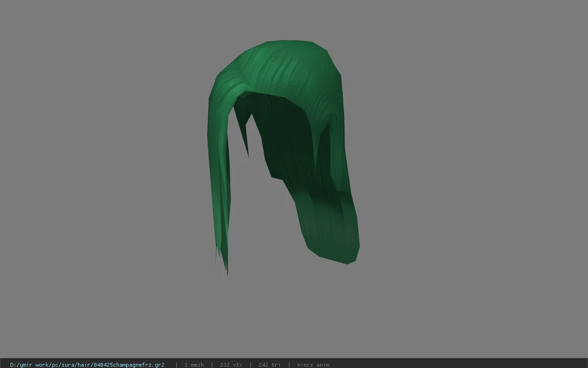The height and width of the screenshot is (368, 588).
Task: Click the '232 vtx' vertex count
Action: (x=231, y=365)
